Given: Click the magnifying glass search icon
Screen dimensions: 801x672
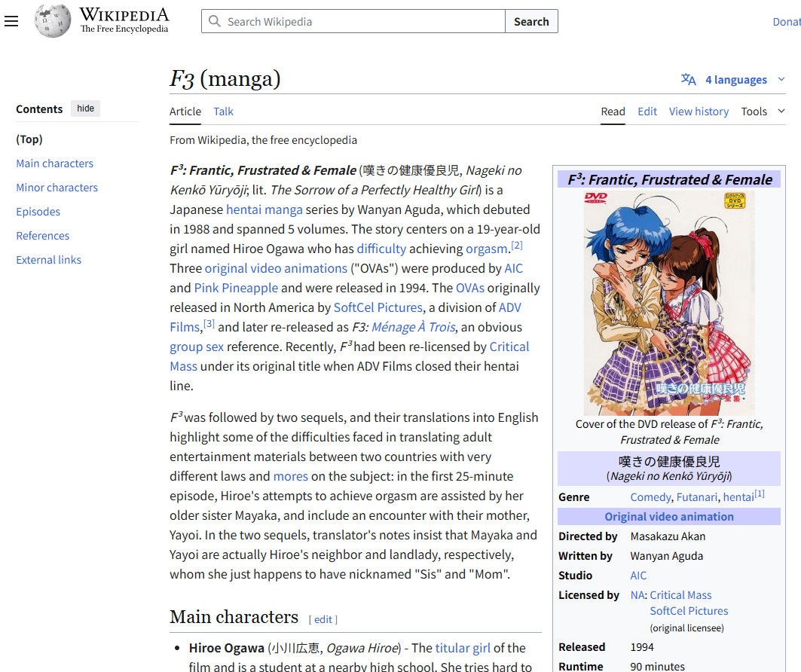Looking at the screenshot, I should [215, 21].
